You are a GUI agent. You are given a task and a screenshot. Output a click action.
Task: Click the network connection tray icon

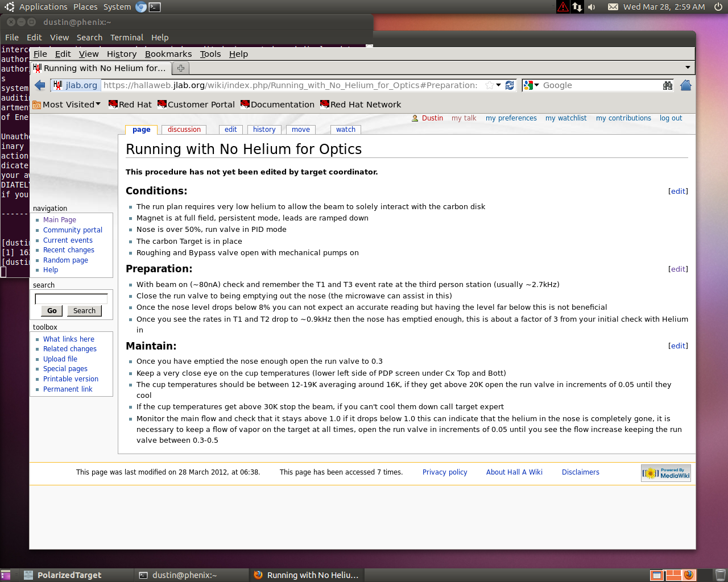coord(577,7)
